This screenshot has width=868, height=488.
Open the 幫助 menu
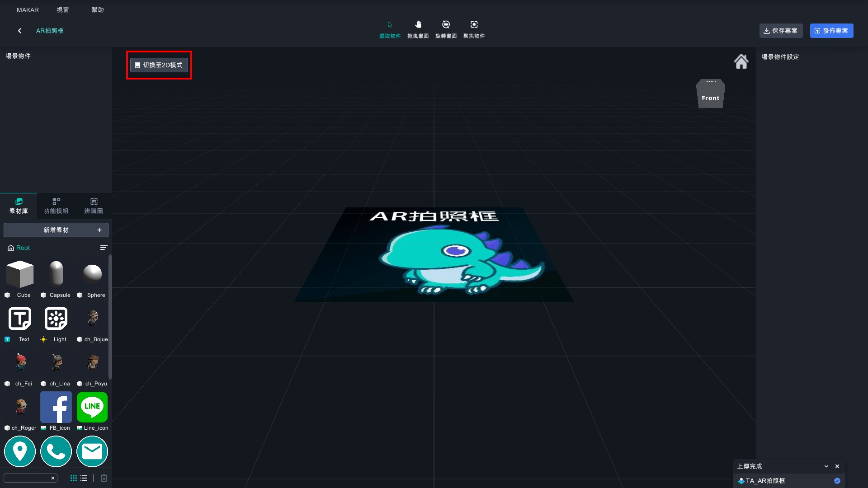97,10
